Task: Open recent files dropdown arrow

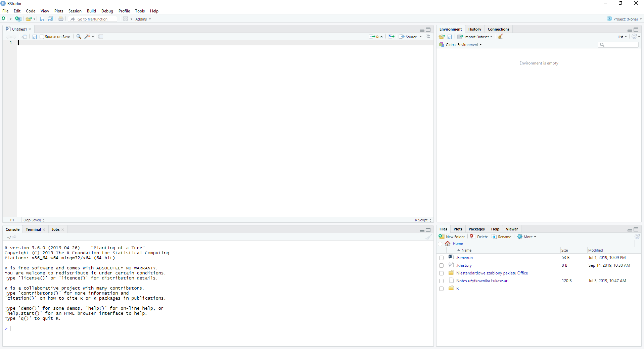Action: point(34,19)
